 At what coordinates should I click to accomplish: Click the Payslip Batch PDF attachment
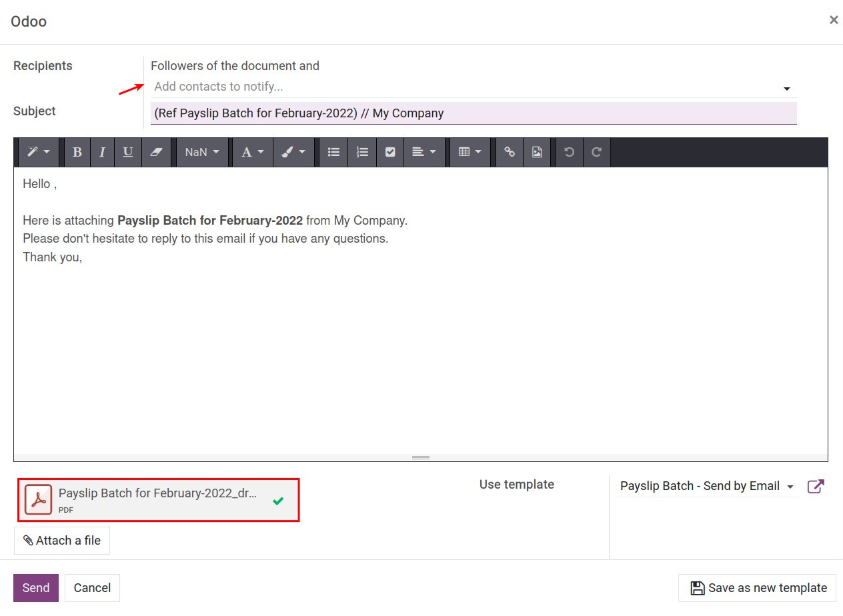pos(158,500)
